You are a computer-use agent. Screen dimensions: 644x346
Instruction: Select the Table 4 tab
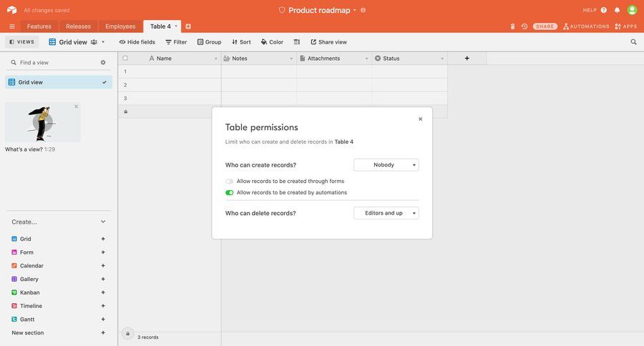pyautogui.click(x=160, y=26)
